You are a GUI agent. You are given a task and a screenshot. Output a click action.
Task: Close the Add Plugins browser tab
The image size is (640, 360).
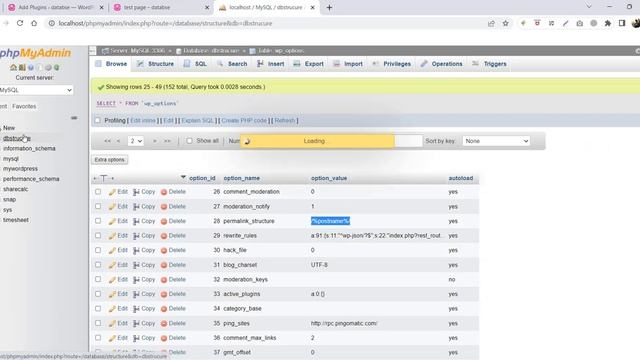point(102,7)
